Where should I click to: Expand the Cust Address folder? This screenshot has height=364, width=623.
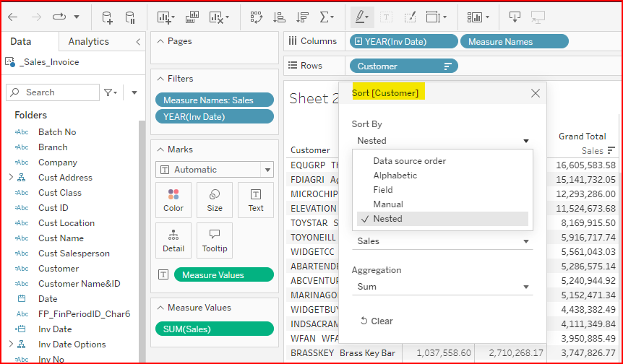pos(11,178)
